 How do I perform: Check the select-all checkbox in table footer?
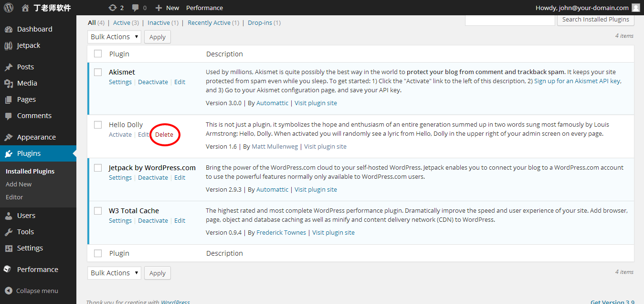(98, 253)
